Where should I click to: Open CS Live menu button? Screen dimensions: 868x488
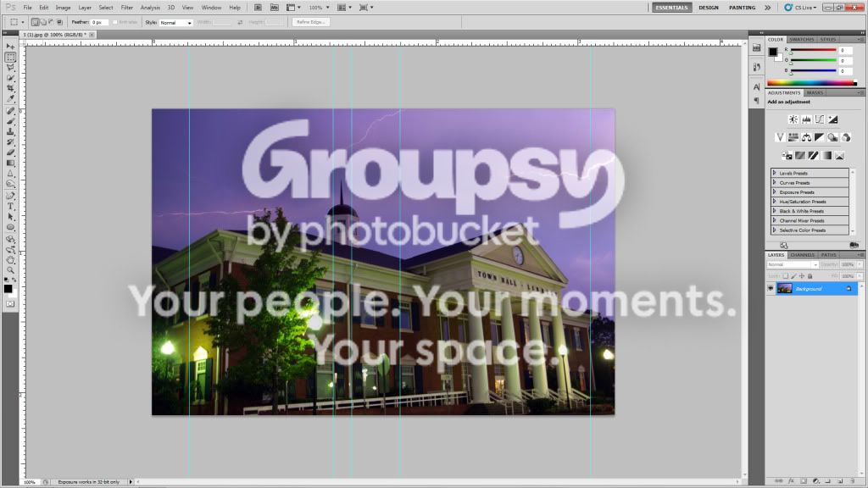coord(800,8)
